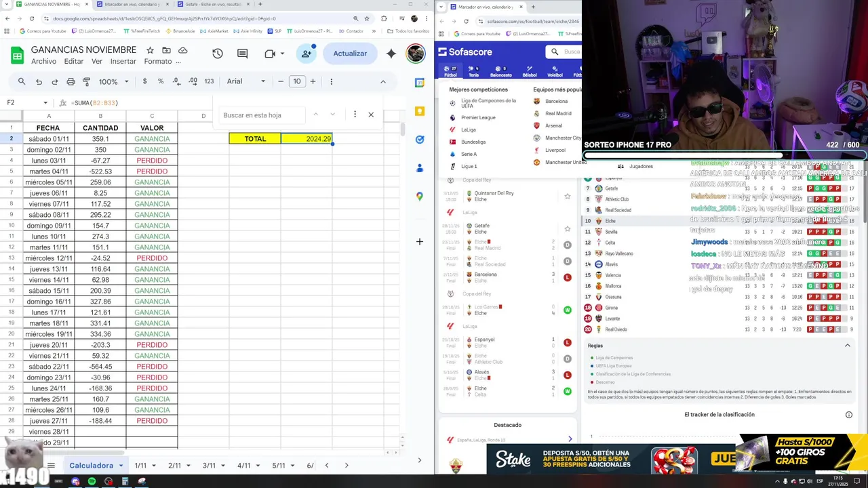Image resolution: width=868 pixels, height=488 pixels.
Task: Select the Baloncesto tab on Sofascore
Action: point(501,71)
